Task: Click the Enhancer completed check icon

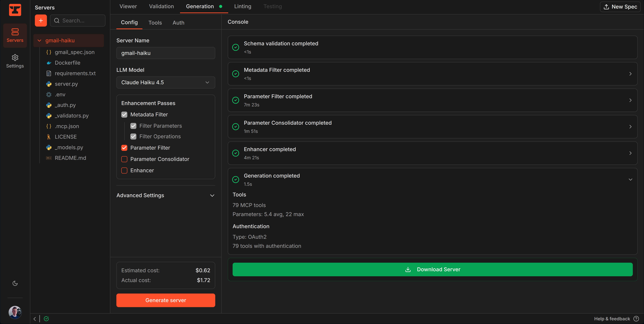Action: pos(236,153)
